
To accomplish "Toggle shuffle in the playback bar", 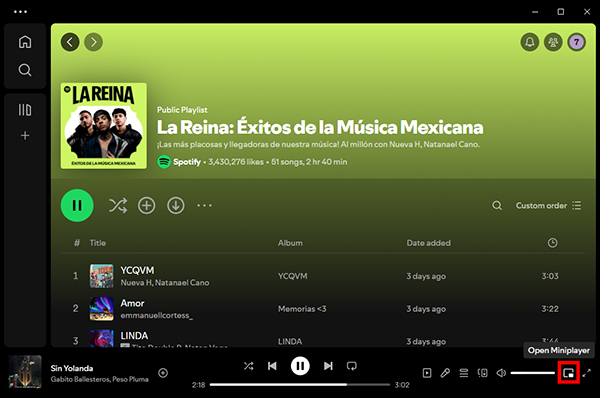I will click(248, 366).
